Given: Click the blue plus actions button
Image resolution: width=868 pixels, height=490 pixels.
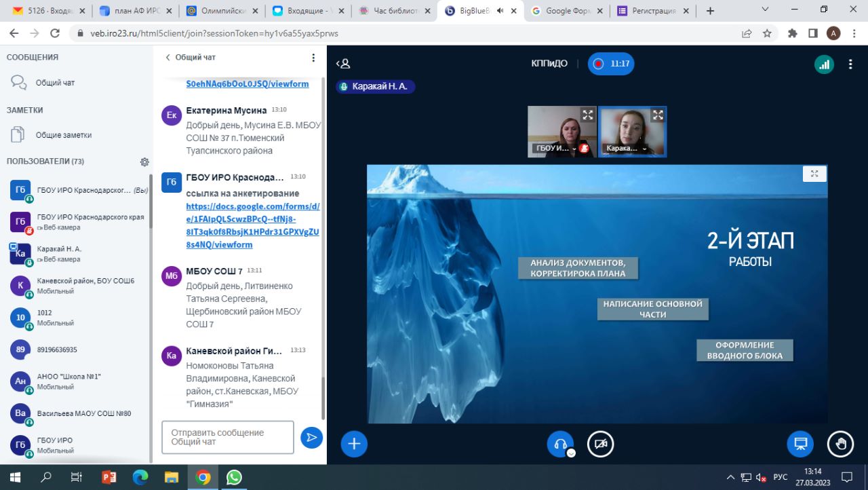Looking at the screenshot, I should click(354, 444).
